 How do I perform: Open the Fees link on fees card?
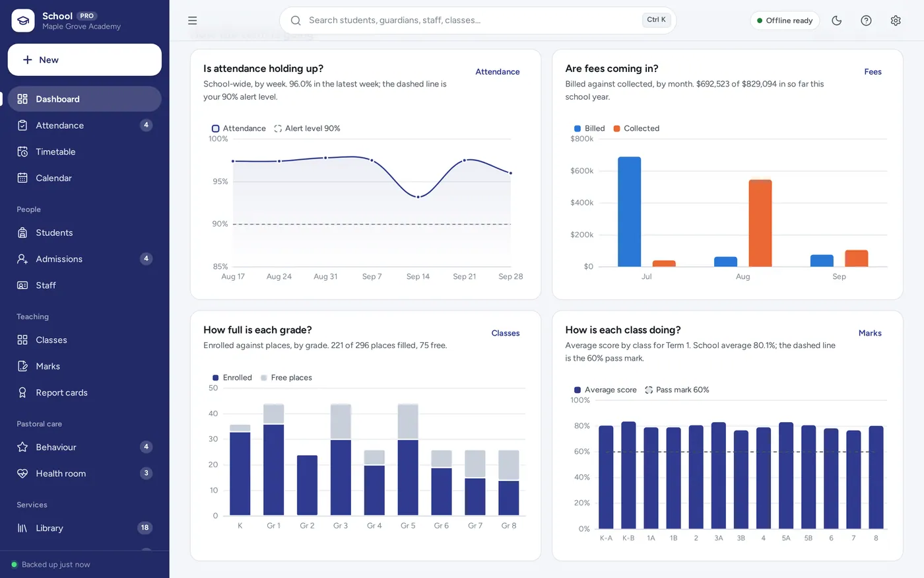coord(873,72)
